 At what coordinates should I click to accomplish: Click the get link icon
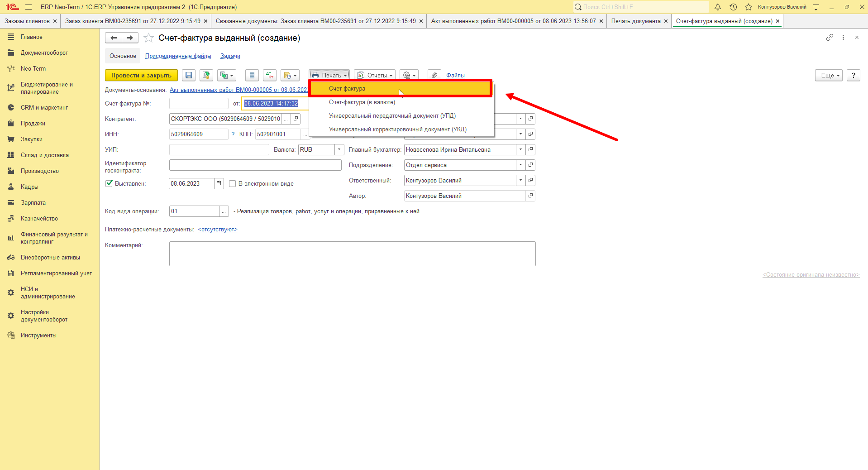[830, 38]
